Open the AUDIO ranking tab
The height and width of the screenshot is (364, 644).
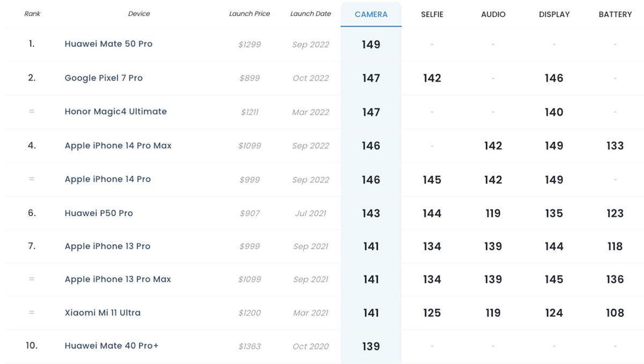coord(493,14)
